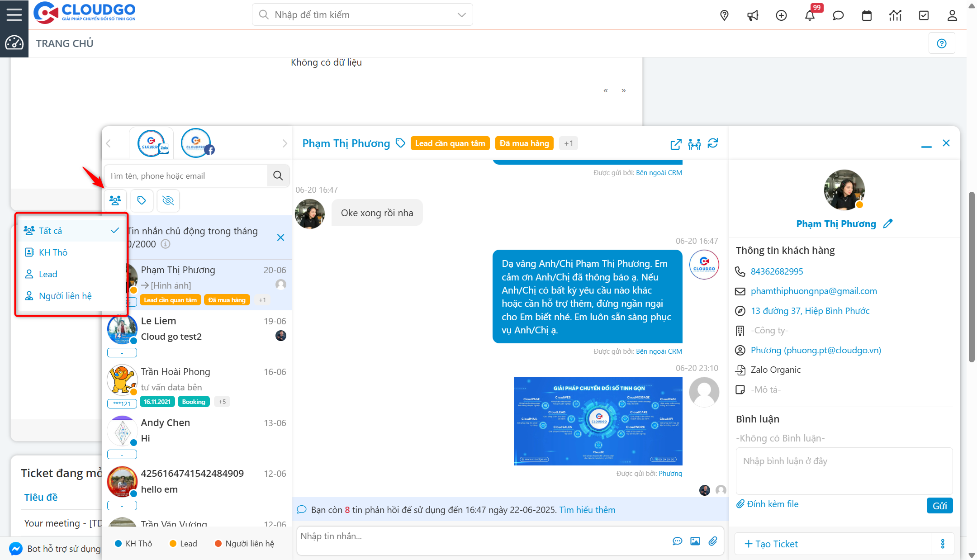
Task: Switch to the Facebook channel tab
Action: point(196,142)
